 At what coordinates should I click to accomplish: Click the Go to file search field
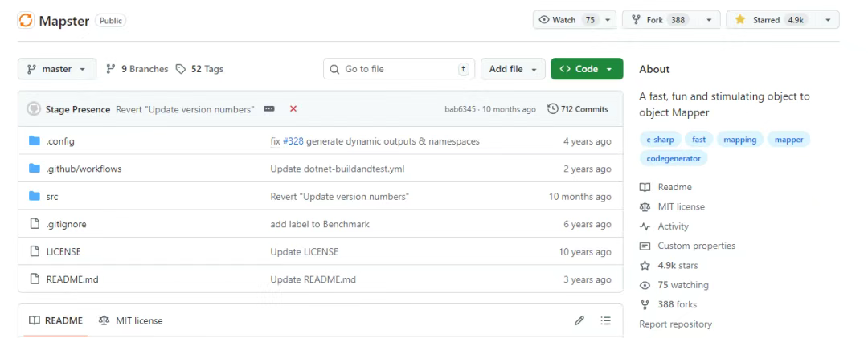(x=398, y=69)
